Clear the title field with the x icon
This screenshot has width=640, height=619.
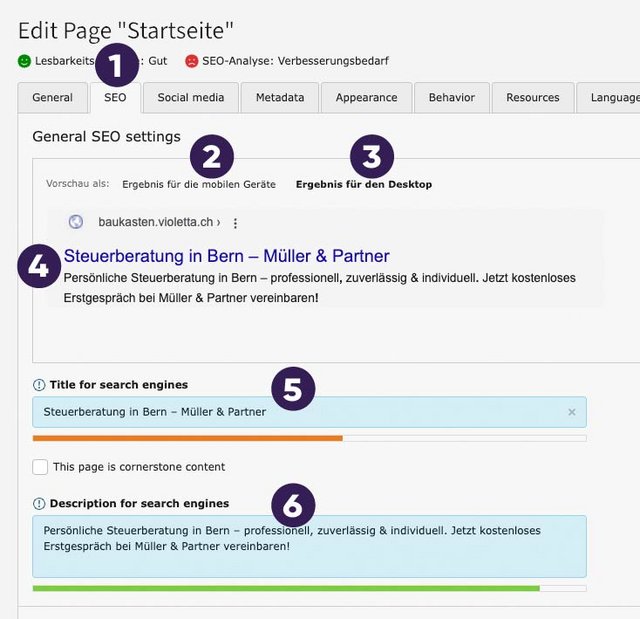(572, 412)
